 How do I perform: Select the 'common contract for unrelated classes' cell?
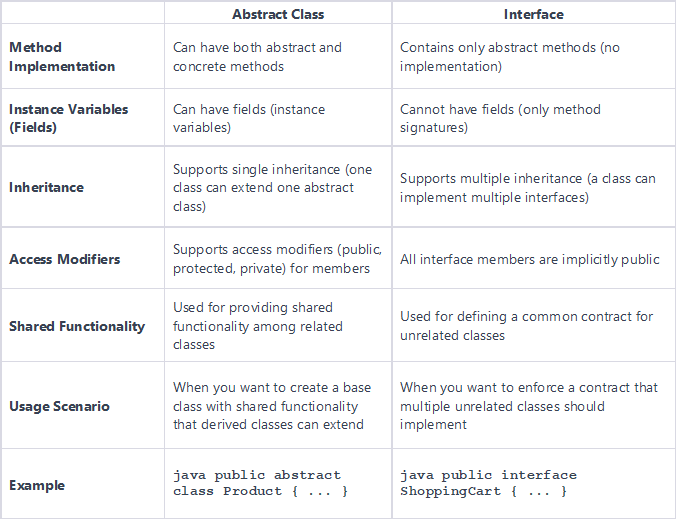click(526, 326)
